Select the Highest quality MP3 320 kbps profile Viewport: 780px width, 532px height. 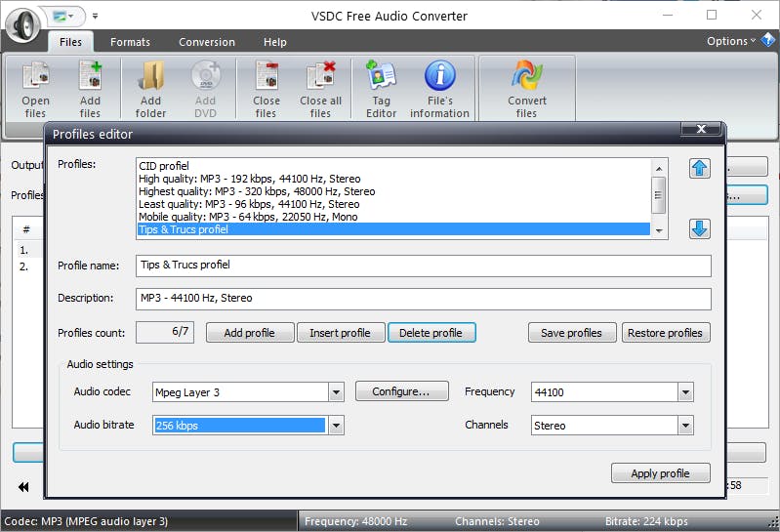tap(393, 191)
